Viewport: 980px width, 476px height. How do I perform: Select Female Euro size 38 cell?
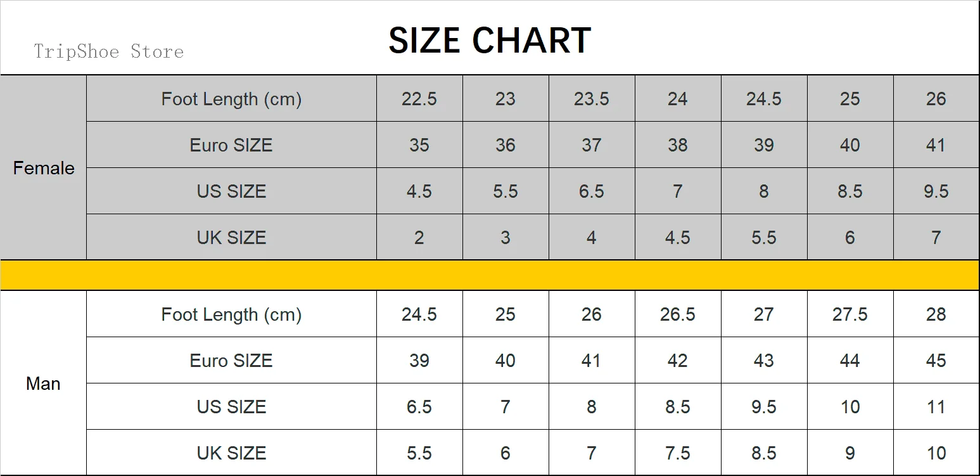[677, 145]
